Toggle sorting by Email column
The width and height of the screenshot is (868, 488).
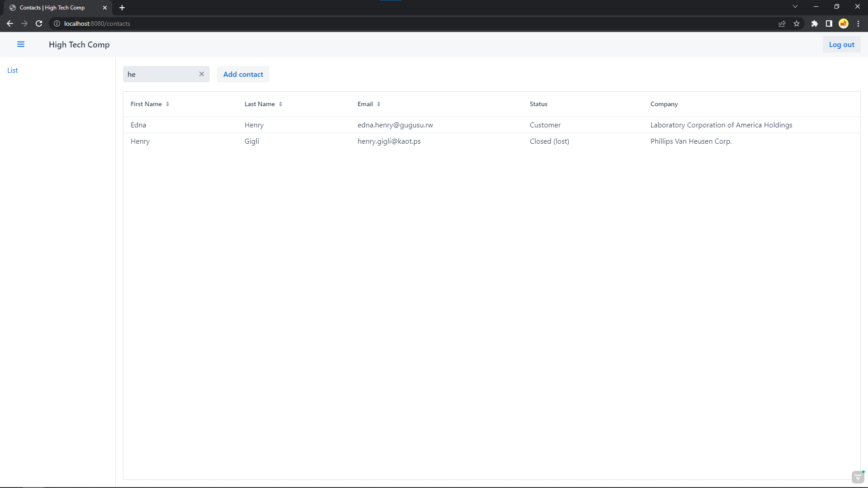coord(378,104)
